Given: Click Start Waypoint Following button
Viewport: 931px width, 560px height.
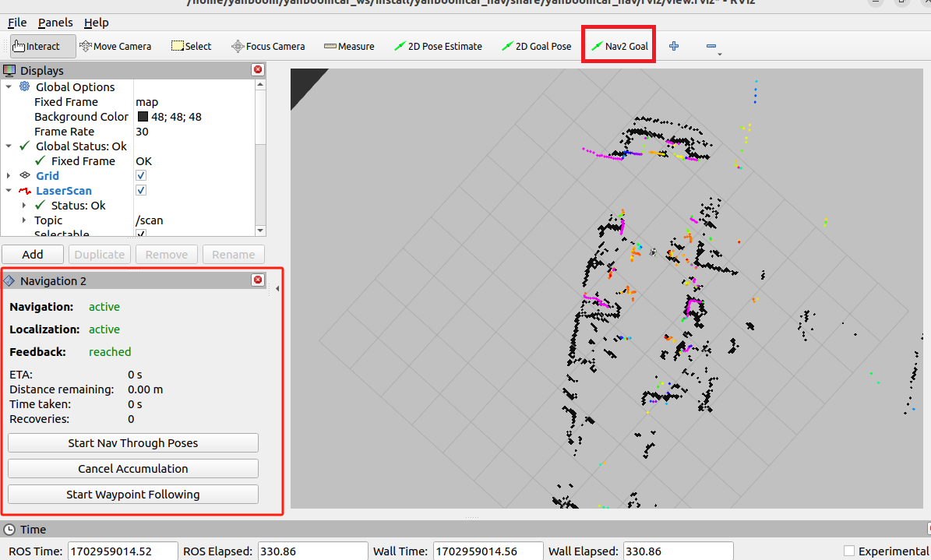Looking at the screenshot, I should 133,494.
